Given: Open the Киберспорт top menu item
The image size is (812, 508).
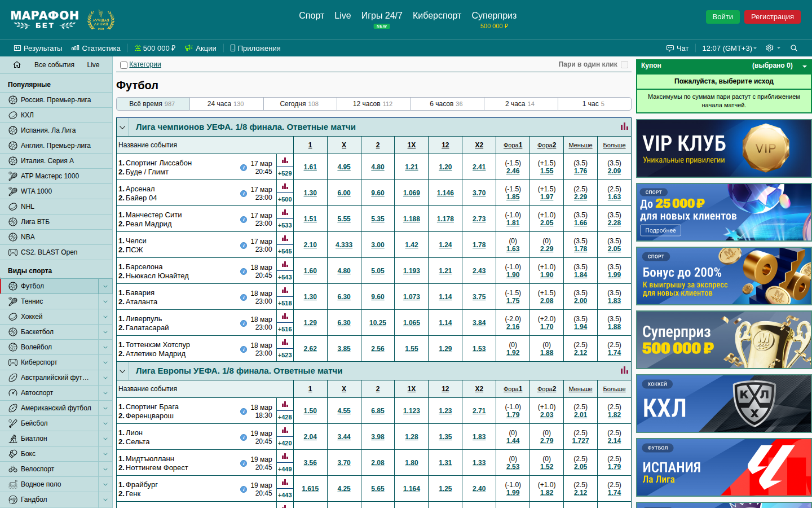Looking at the screenshot, I should (436, 16).
